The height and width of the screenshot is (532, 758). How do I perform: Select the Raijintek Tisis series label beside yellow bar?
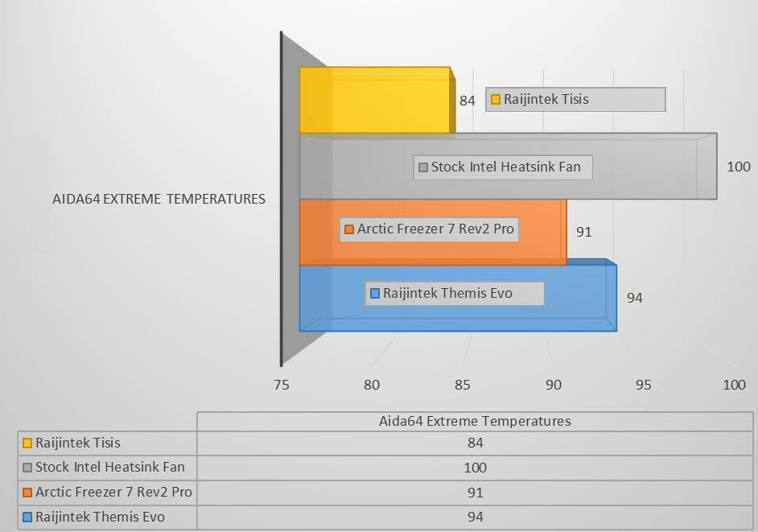tap(575, 100)
